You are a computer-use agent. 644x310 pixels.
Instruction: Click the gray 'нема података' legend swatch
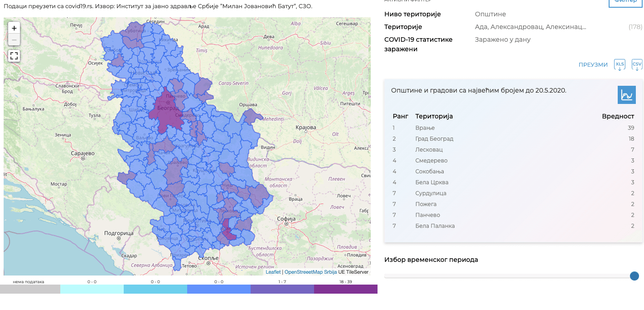[29, 289]
